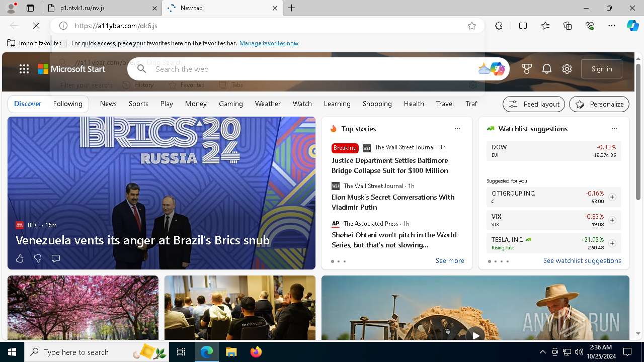Open Collections panel
This screenshot has height=362, width=644.
click(568, 26)
